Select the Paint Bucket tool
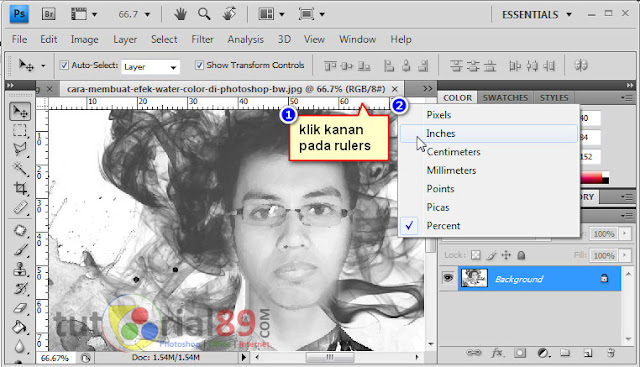640x367 pixels. [x=20, y=327]
